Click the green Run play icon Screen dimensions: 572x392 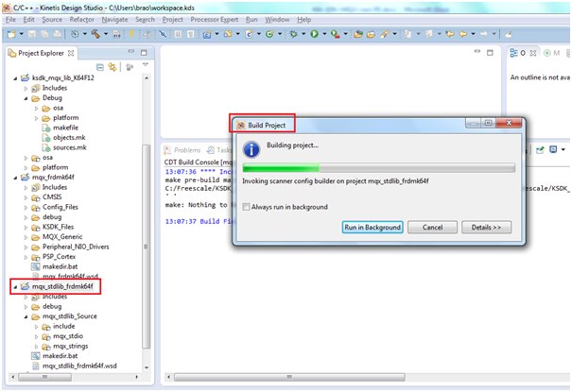pyautogui.click(x=314, y=34)
